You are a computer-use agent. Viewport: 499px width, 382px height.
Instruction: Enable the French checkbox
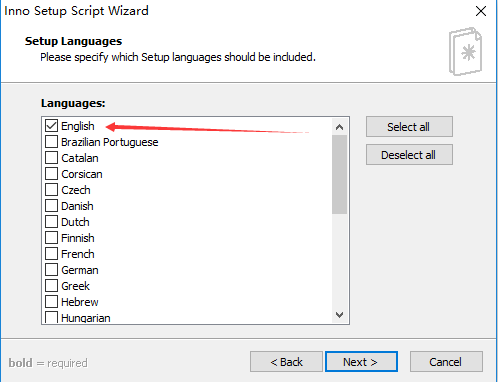click(x=51, y=254)
